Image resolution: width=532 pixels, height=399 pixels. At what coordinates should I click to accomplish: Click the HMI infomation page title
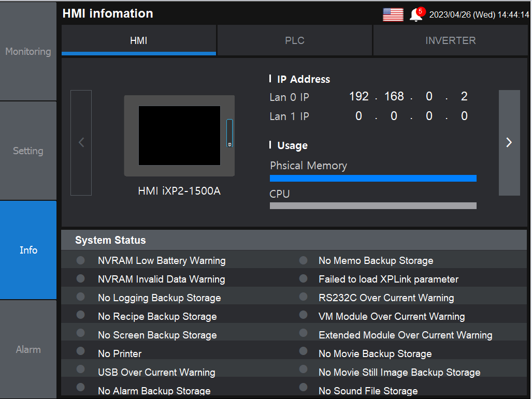(108, 13)
